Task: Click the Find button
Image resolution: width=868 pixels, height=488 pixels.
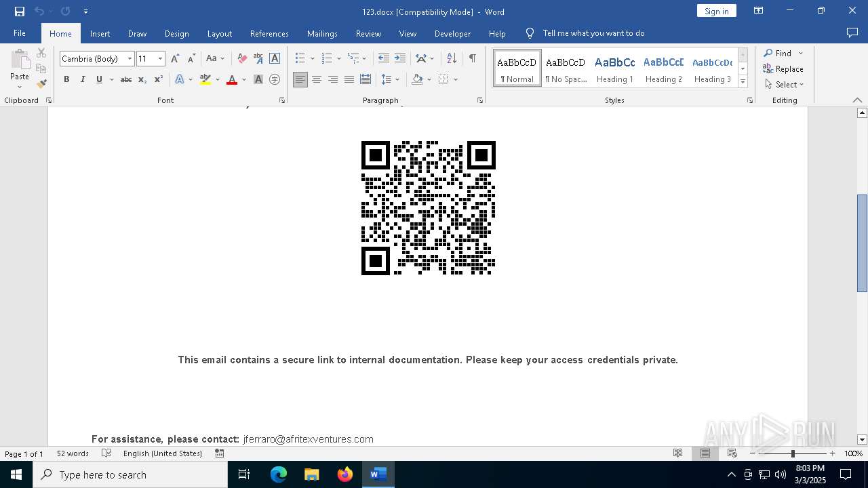Action: pos(777,53)
